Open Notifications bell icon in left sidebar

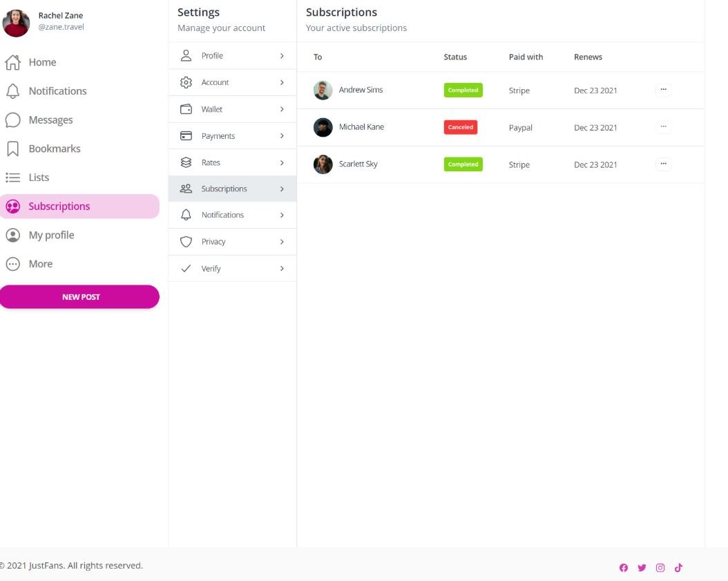point(12,91)
